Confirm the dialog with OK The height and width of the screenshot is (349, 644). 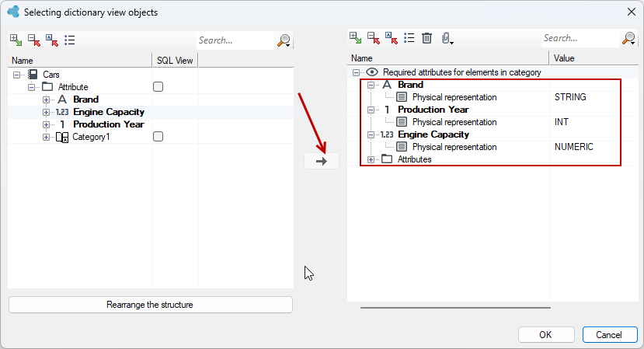546,334
